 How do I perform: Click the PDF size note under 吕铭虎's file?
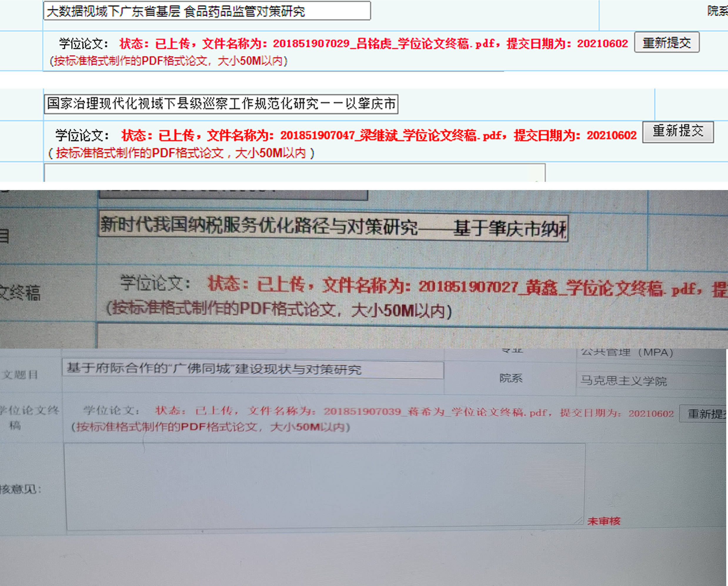tap(168, 61)
